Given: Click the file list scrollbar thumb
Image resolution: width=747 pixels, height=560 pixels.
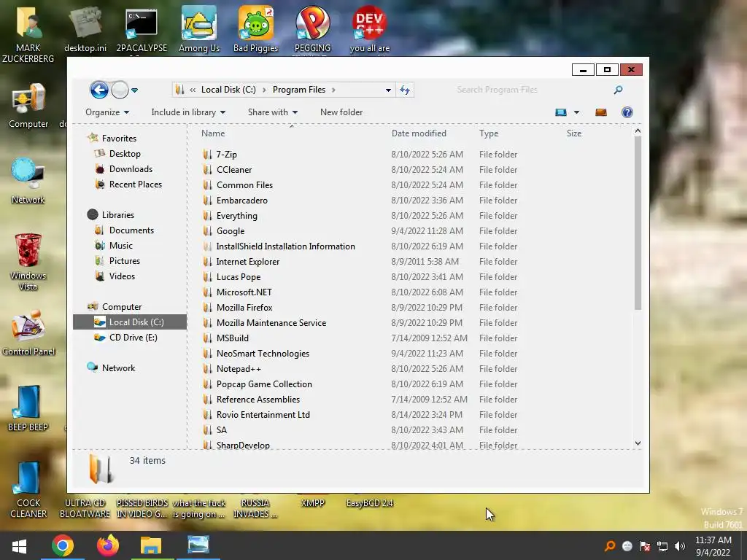Looking at the screenshot, I should pos(638,224).
